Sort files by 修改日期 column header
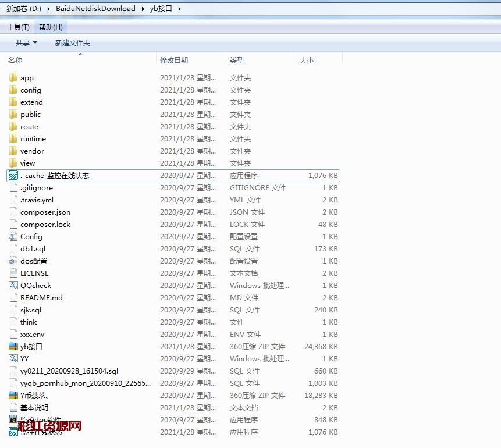 click(174, 60)
